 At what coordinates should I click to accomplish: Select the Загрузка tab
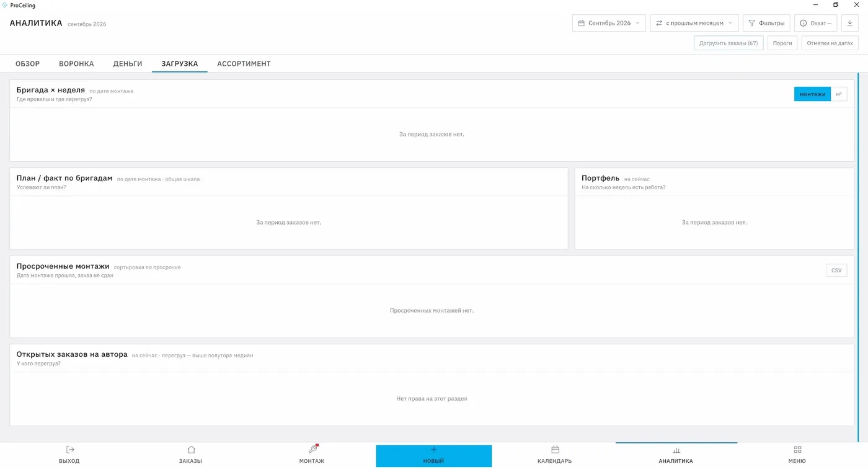coord(180,64)
